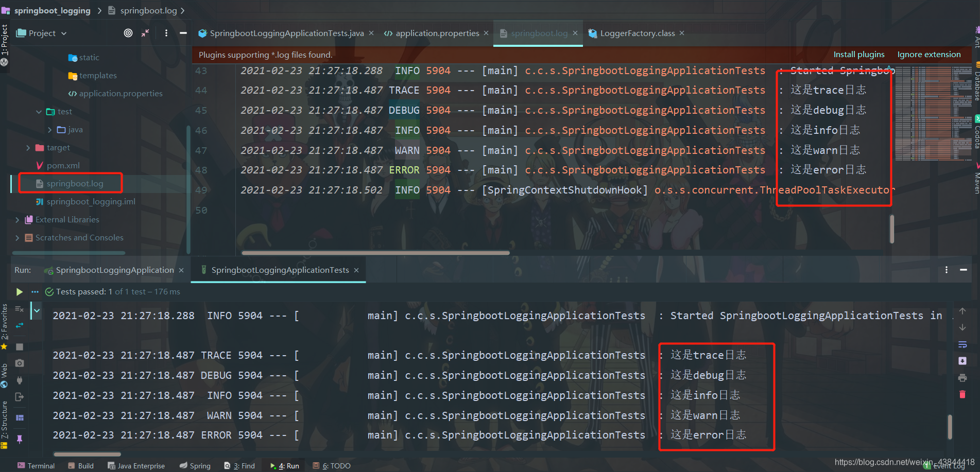
Task: Click the up-arrow icon in Run console
Action: point(962,311)
